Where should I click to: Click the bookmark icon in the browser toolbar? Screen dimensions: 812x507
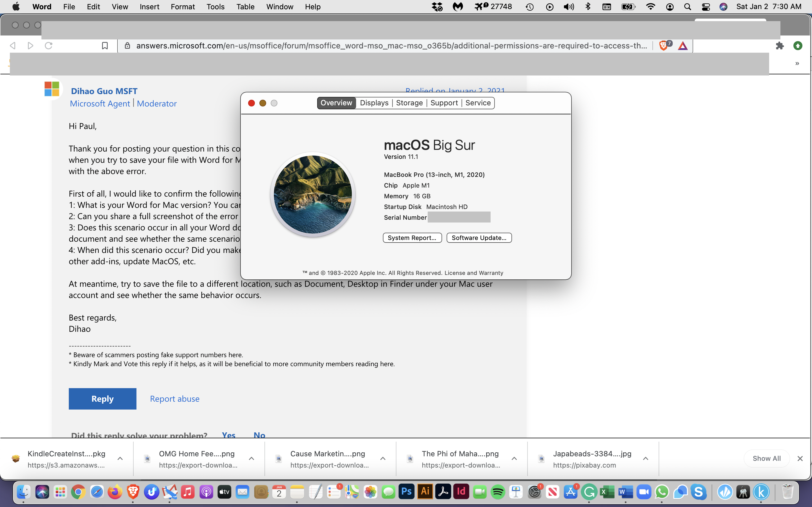(x=105, y=45)
